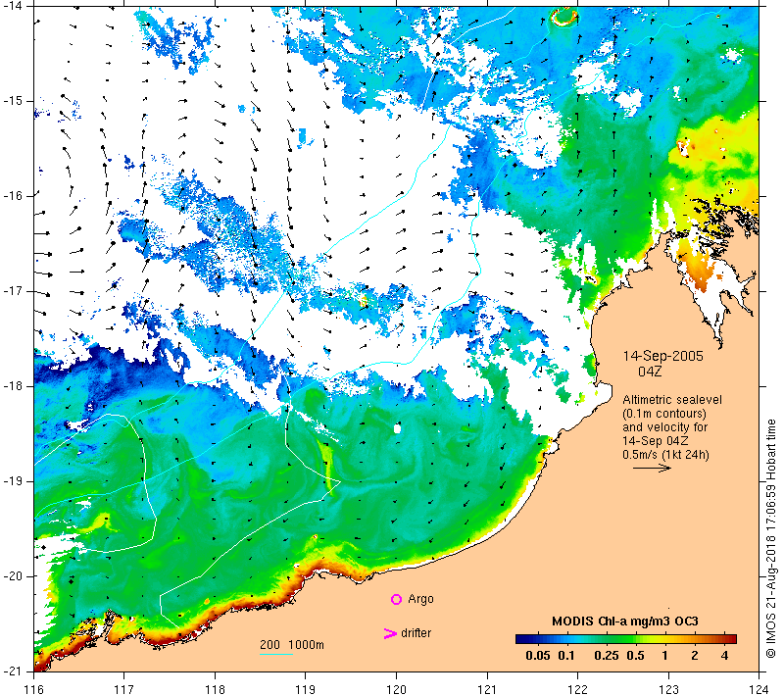The height and width of the screenshot is (696, 784).
Task: Click the magenta drifter arrow legend symbol
Action: (x=390, y=633)
